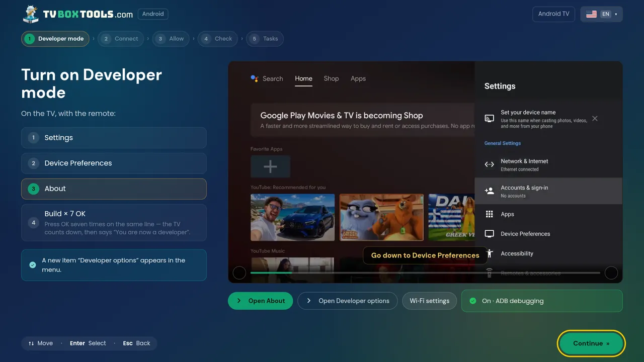
Task: Click the Open Developer options button
Action: point(348,301)
